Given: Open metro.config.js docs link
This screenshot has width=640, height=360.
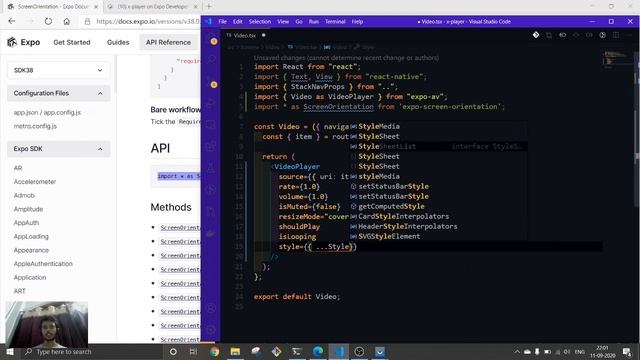Looking at the screenshot, I should pyautogui.click(x=35, y=126).
